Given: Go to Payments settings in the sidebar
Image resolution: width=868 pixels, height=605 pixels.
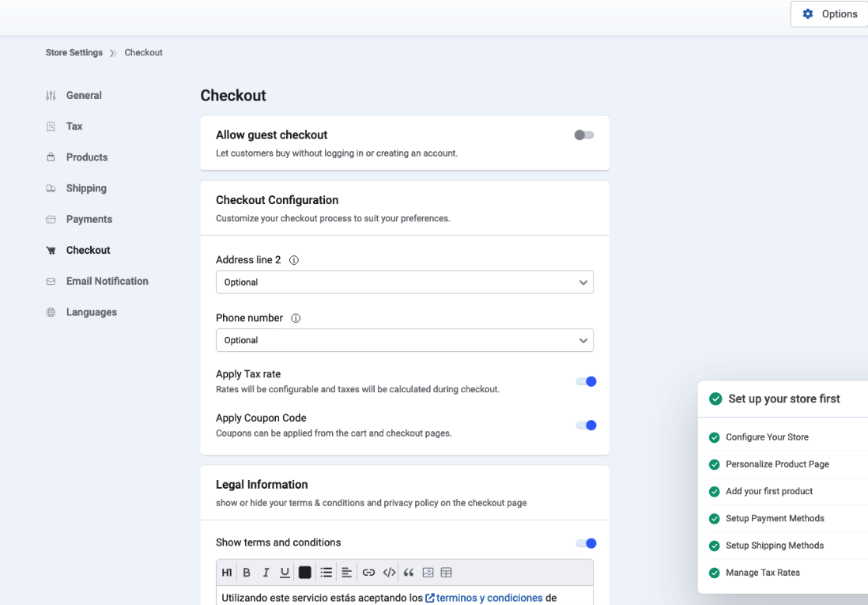Looking at the screenshot, I should tap(89, 219).
